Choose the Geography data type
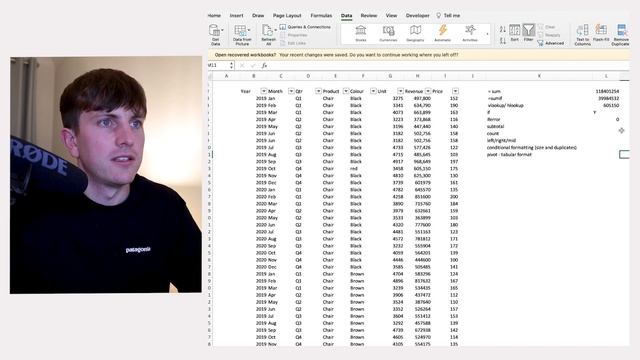Image resolution: width=640 pixels, height=360 pixels. point(415,33)
